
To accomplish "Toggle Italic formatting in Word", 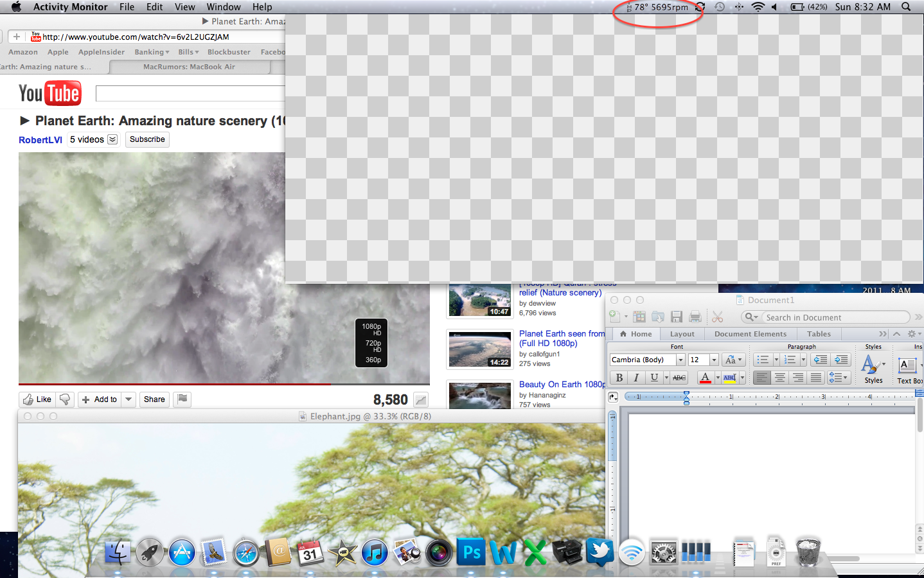I will point(636,378).
